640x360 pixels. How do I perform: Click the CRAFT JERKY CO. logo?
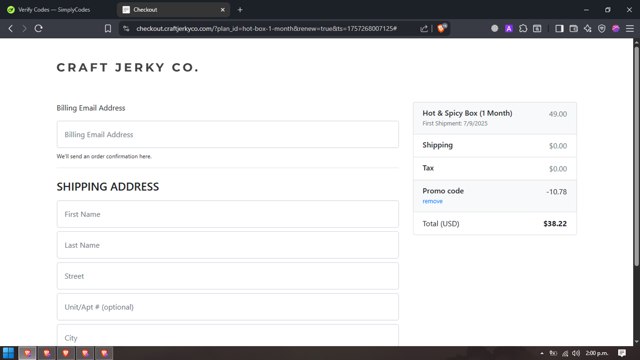(128, 67)
